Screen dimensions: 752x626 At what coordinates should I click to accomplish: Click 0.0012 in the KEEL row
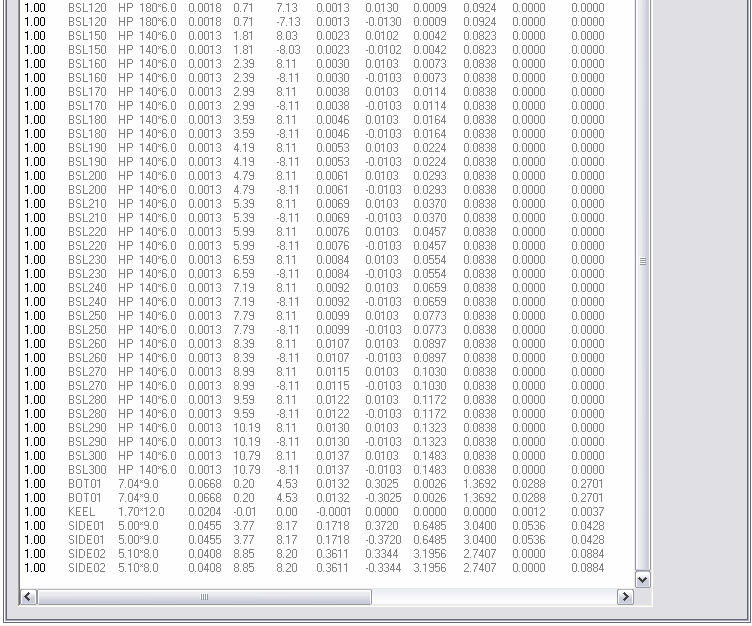pyautogui.click(x=529, y=512)
